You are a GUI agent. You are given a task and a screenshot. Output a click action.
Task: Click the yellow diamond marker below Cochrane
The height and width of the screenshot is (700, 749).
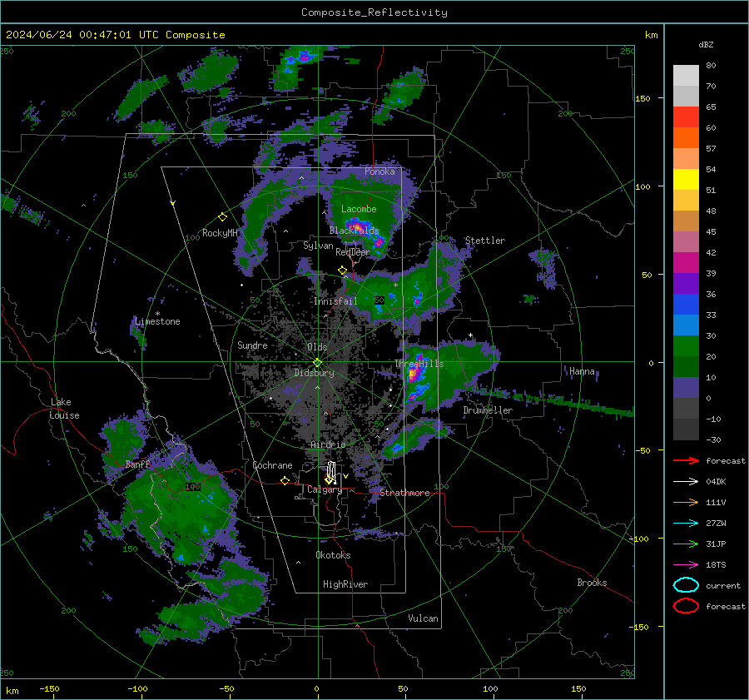coord(285,481)
